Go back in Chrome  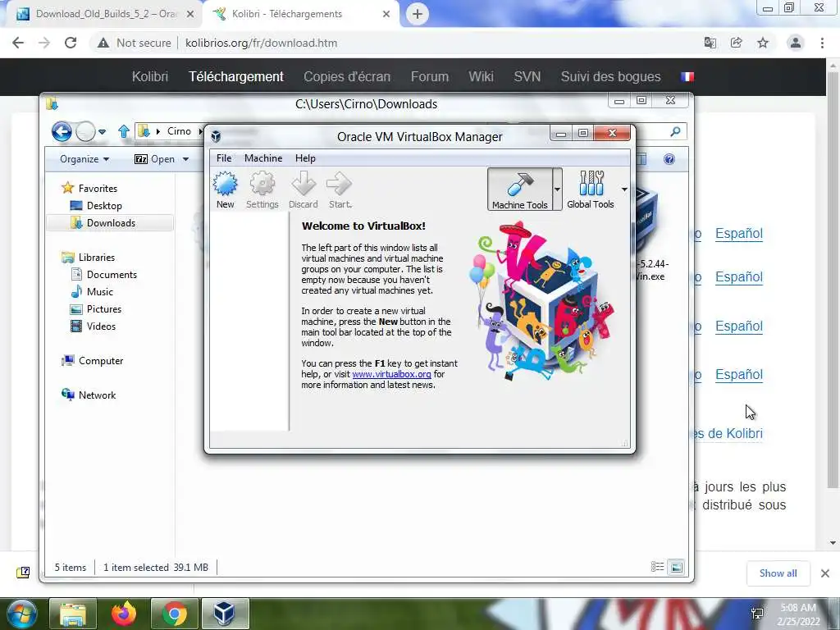(18, 43)
